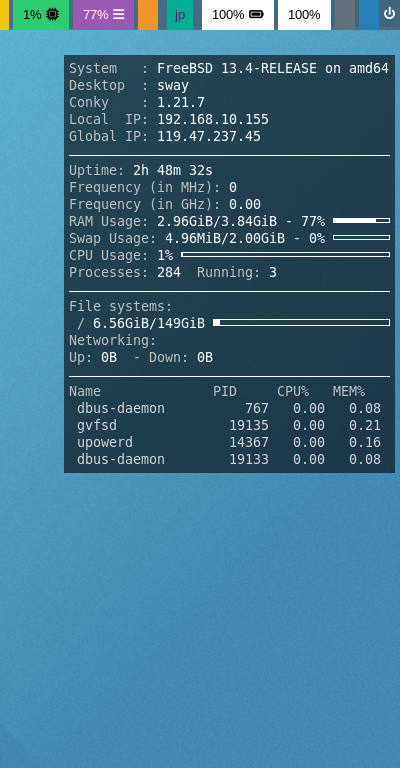The height and width of the screenshot is (768, 400).
Task: Click the 0.00 CPU% value for upowerd
Action: click(309, 442)
